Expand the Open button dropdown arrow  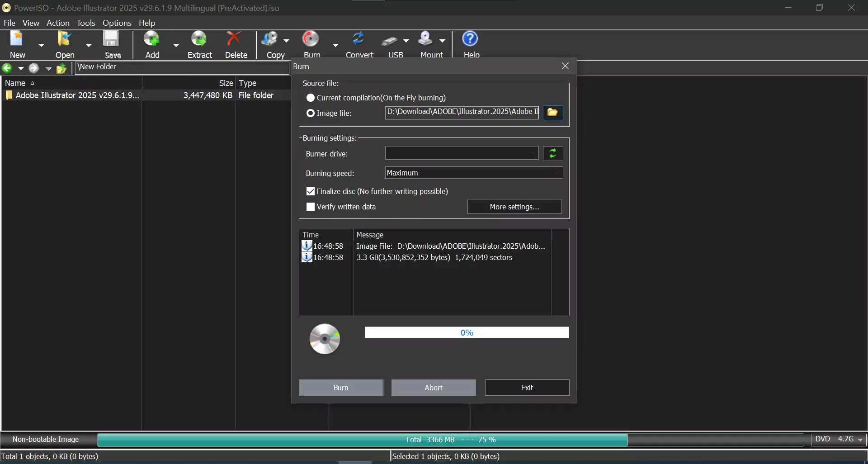tap(89, 45)
